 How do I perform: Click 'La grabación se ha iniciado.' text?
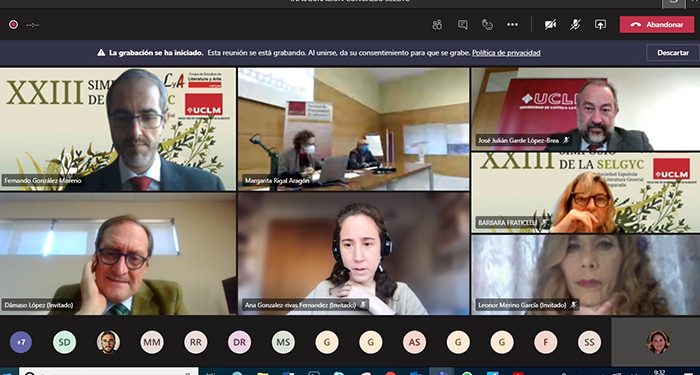point(156,53)
